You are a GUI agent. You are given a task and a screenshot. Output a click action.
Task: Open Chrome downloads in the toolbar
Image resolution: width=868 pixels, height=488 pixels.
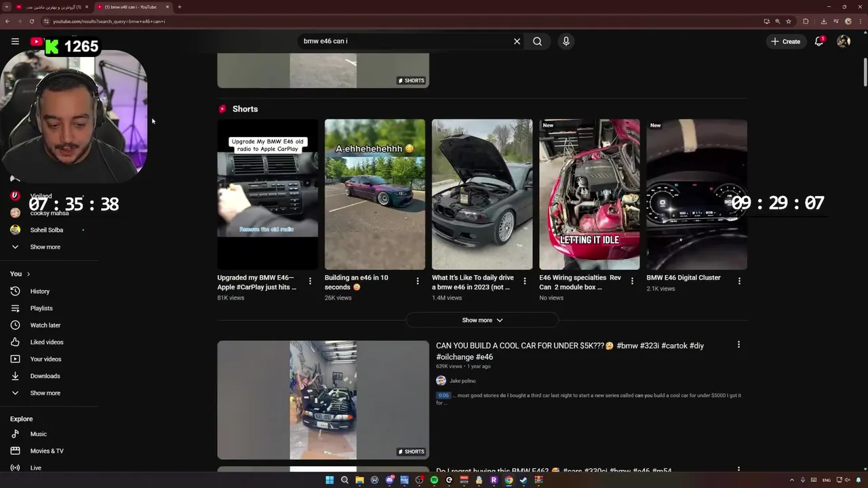pyautogui.click(x=823, y=21)
